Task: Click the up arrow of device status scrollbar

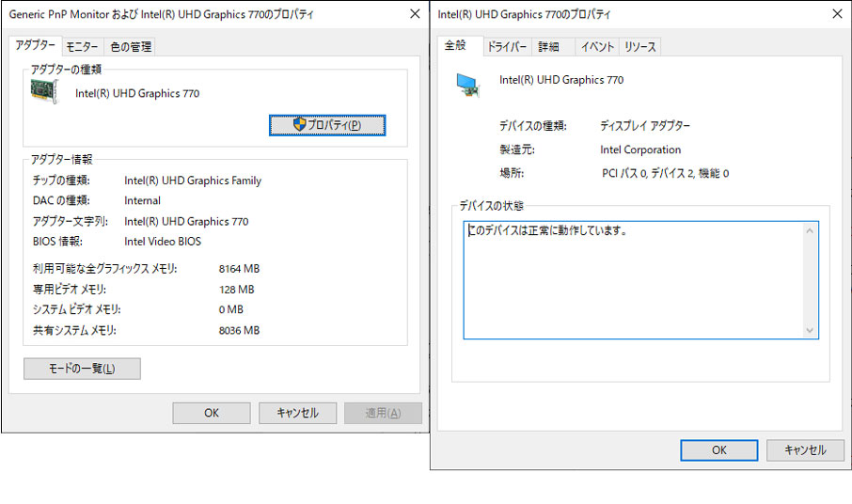Action: (810, 230)
